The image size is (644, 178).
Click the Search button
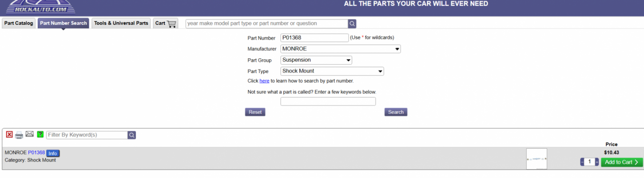pos(396,112)
